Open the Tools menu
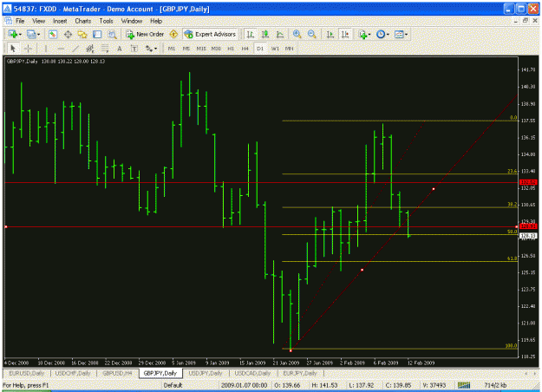 (106, 21)
